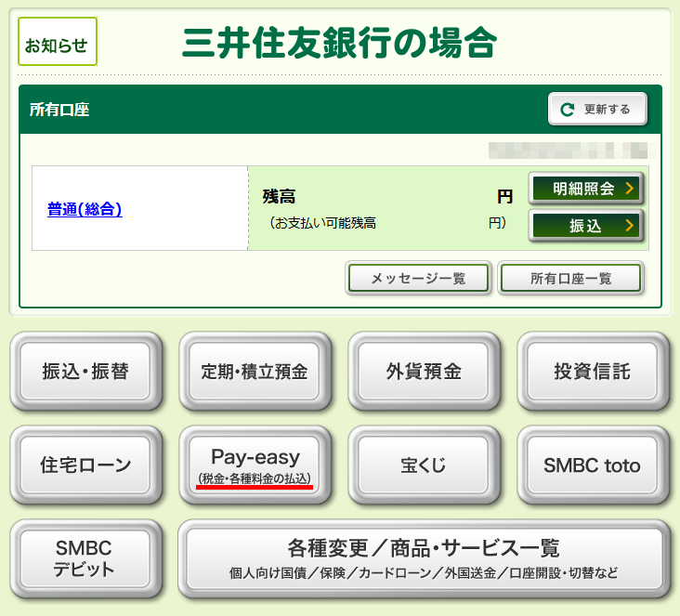This screenshot has width=680, height=616.
Task: Open the 普通(総合) account link
Action: pos(85,209)
